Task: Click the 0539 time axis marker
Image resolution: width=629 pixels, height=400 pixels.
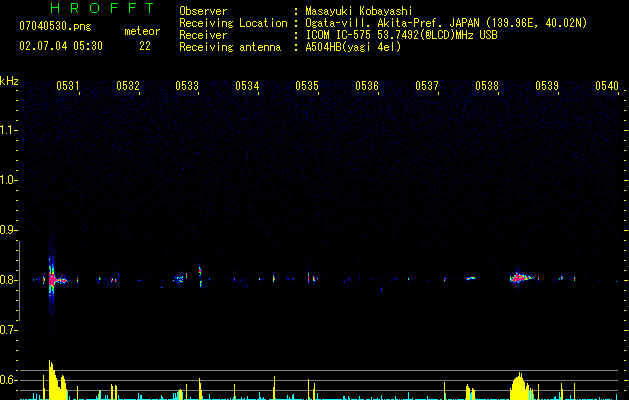Action: click(x=547, y=86)
